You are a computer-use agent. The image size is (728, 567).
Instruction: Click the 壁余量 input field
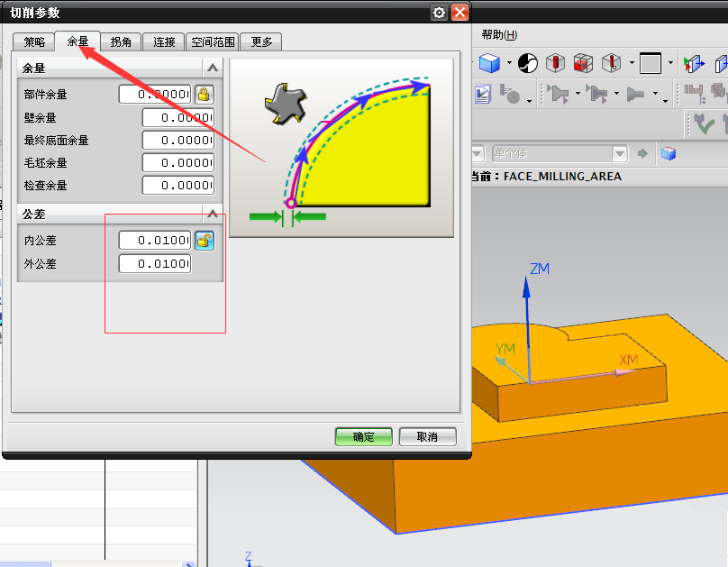pyautogui.click(x=177, y=118)
